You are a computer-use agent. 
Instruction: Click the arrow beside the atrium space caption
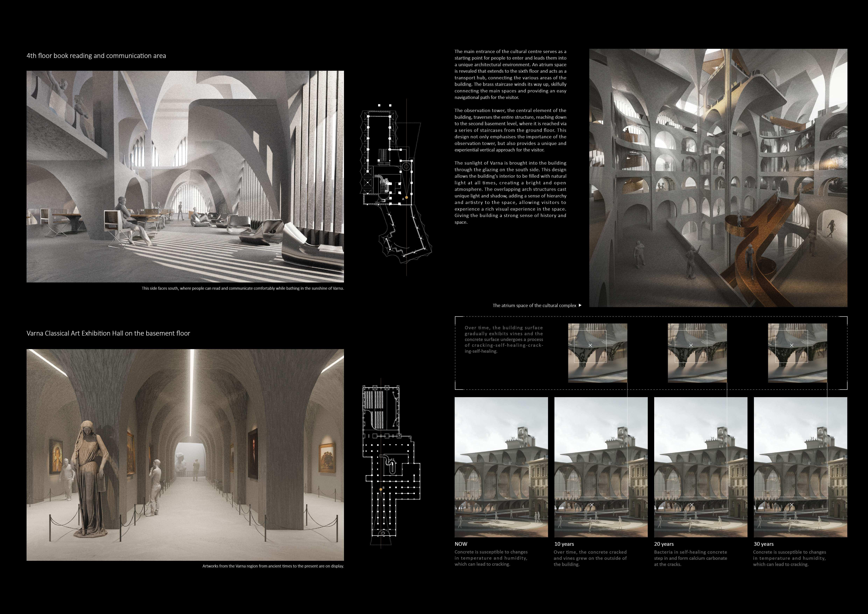(580, 305)
